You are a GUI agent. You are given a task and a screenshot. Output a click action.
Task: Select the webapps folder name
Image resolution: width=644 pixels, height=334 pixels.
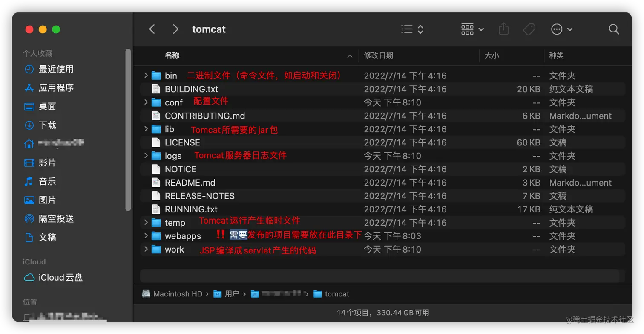point(183,236)
